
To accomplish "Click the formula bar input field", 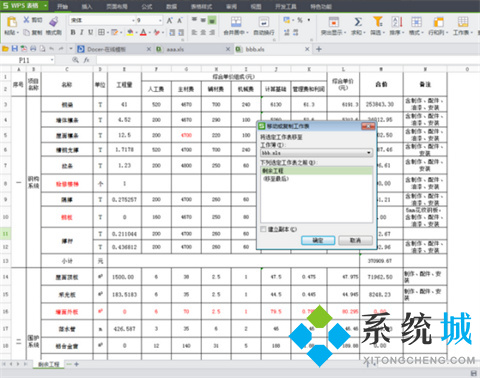I will pyautogui.click(x=288, y=60).
